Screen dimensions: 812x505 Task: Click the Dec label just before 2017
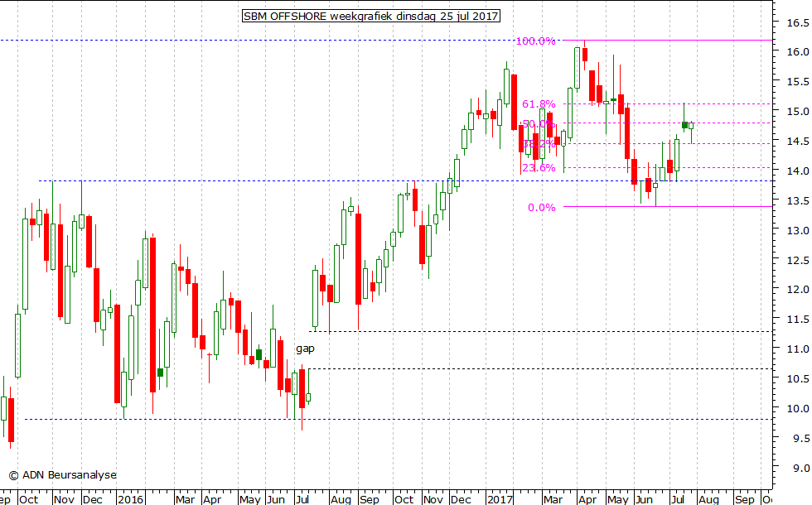coord(461,499)
